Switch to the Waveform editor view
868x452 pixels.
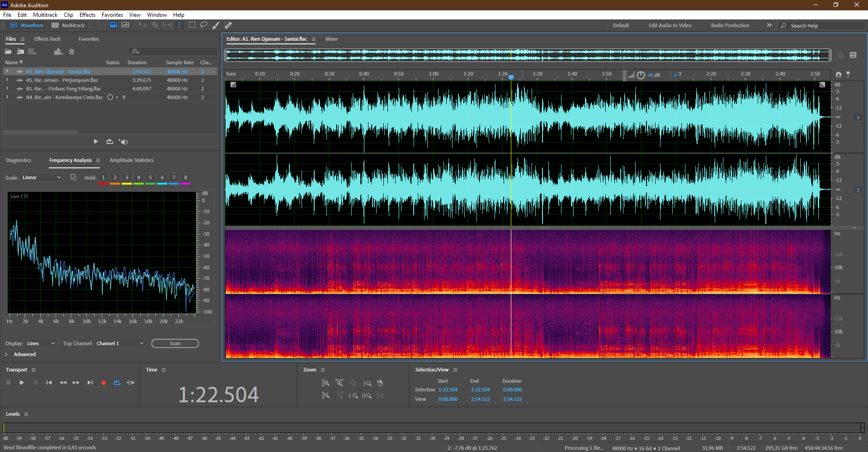pos(27,25)
